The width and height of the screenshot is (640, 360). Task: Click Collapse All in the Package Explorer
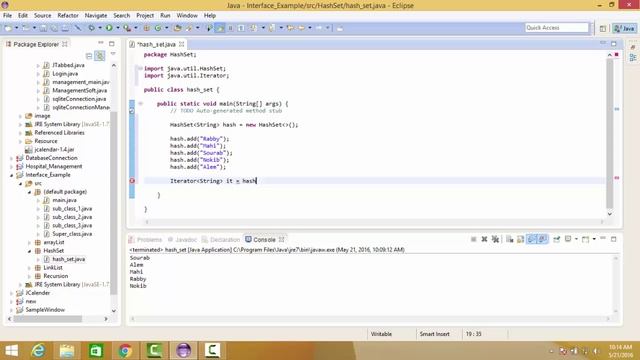[x=89, y=56]
